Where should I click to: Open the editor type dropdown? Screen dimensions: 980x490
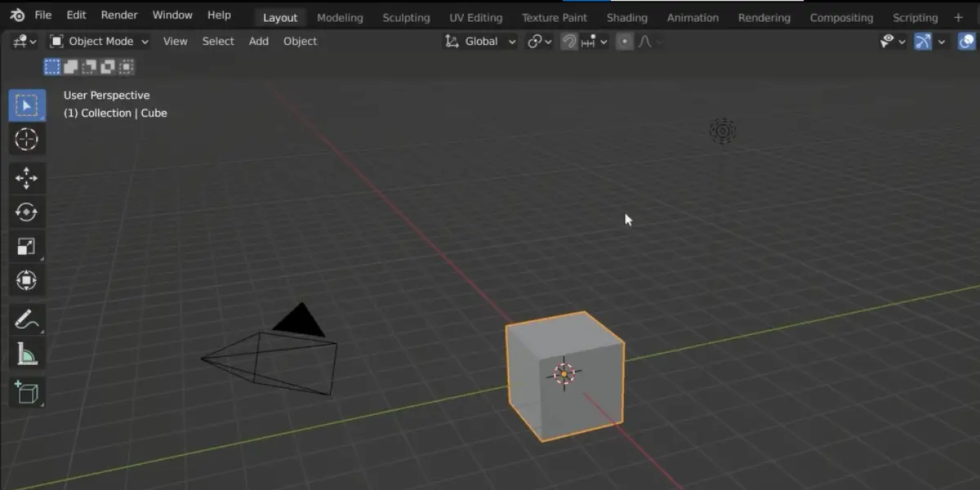[24, 42]
